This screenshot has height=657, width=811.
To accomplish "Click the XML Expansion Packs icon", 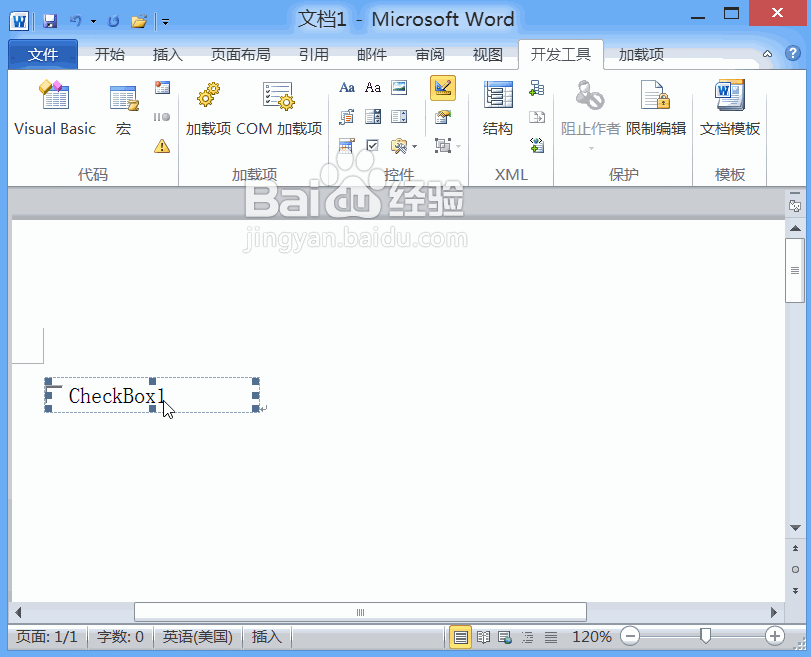I will tap(537, 145).
